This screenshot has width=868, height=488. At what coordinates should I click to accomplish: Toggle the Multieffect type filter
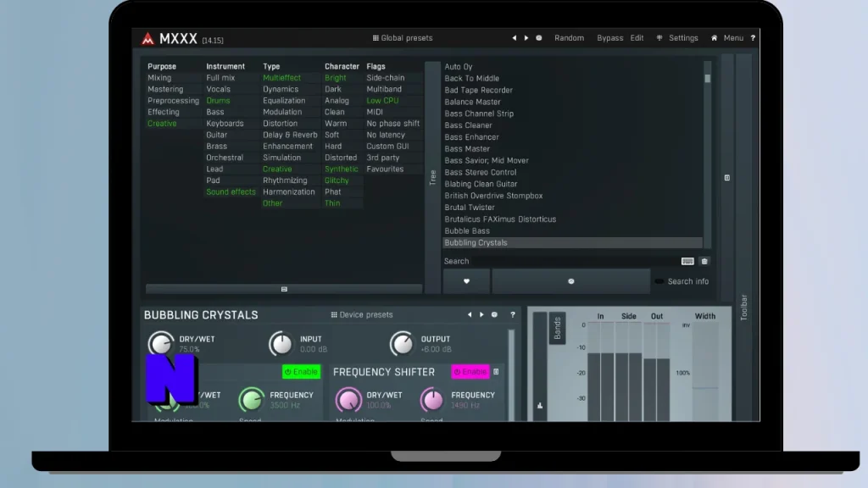click(281, 78)
